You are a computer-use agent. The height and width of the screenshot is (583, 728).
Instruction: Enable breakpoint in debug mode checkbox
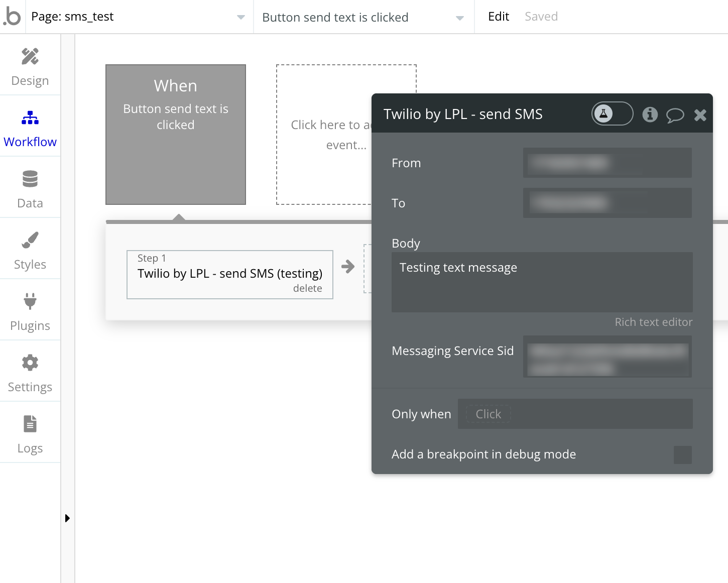682,454
